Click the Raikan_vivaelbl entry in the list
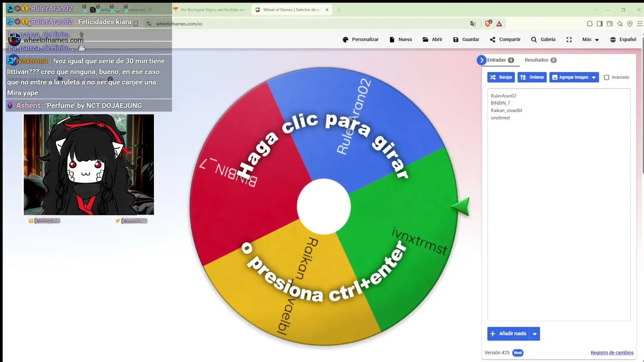Viewport: 644px width, 362px height. point(506,110)
